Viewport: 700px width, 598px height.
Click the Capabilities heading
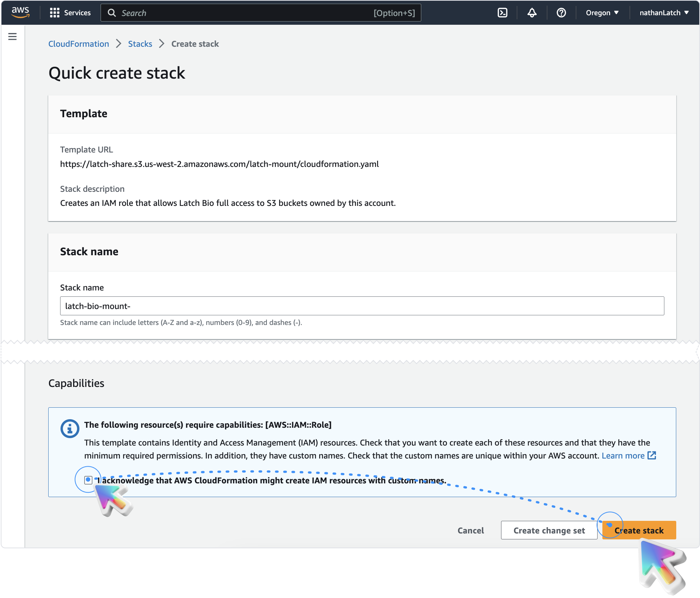tap(76, 383)
